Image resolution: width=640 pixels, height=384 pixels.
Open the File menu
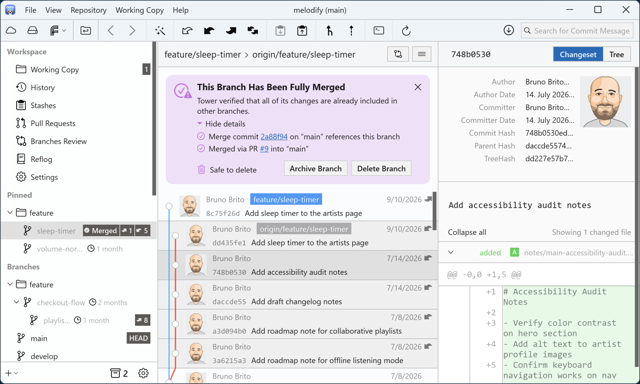pos(30,10)
